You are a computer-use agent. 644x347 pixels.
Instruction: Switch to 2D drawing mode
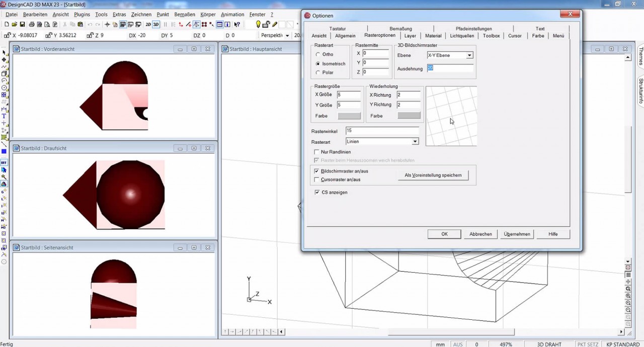(x=148, y=24)
